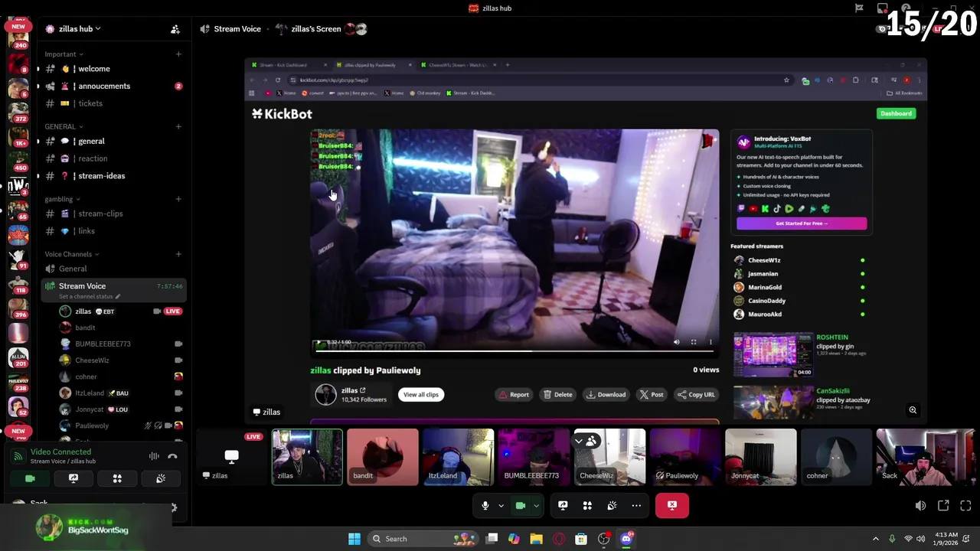980x551 pixels.
Task: Click Report button under the clip
Action: point(514,395)
